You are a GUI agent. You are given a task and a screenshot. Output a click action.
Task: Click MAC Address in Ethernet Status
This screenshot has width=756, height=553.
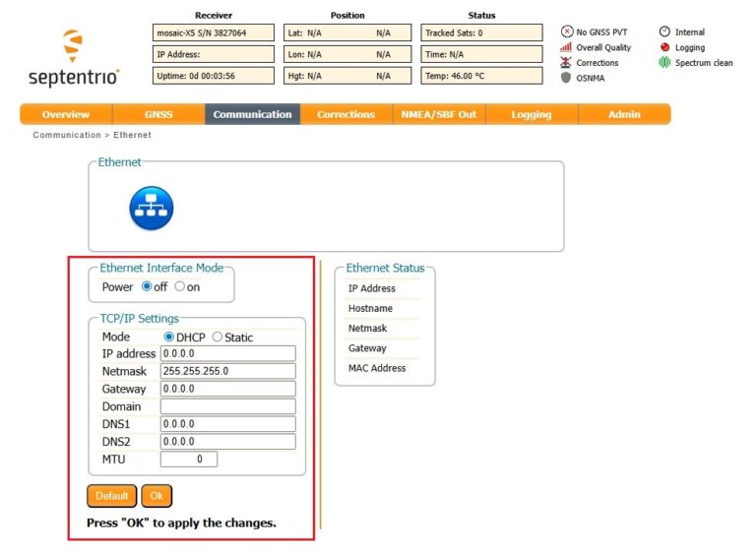point(377,368)
